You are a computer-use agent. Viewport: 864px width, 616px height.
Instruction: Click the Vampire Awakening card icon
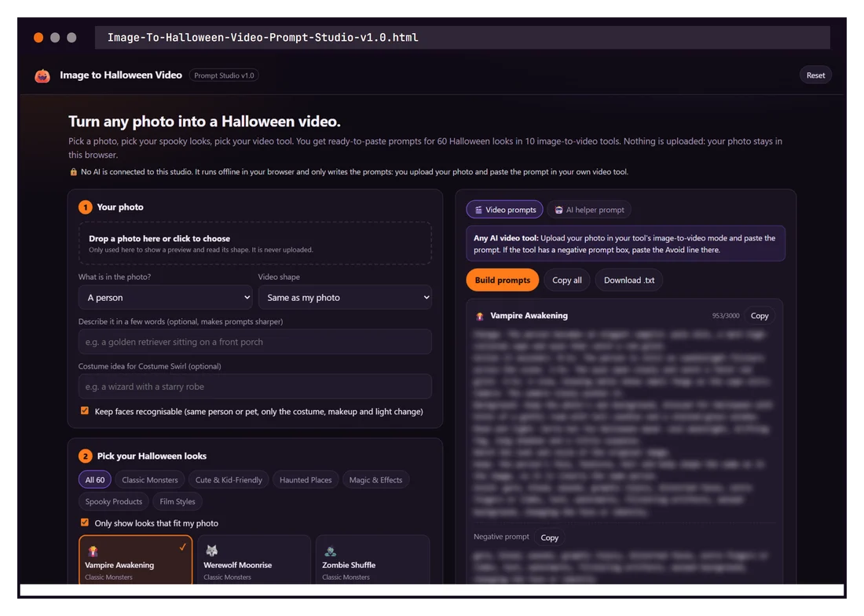[x=93, y=551]
